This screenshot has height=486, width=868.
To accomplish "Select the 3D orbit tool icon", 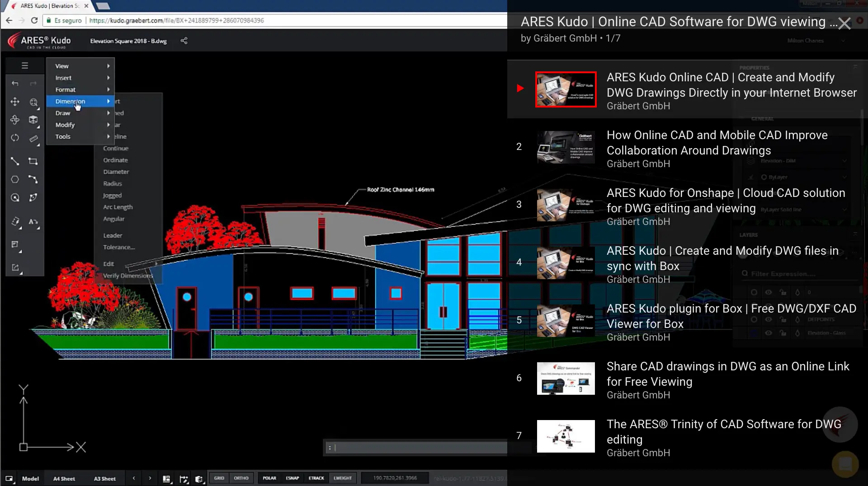I will (15, 120).
